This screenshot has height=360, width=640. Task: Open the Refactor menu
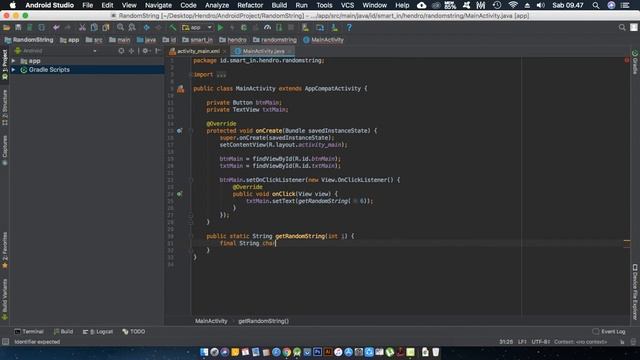(x=250, y=5)
